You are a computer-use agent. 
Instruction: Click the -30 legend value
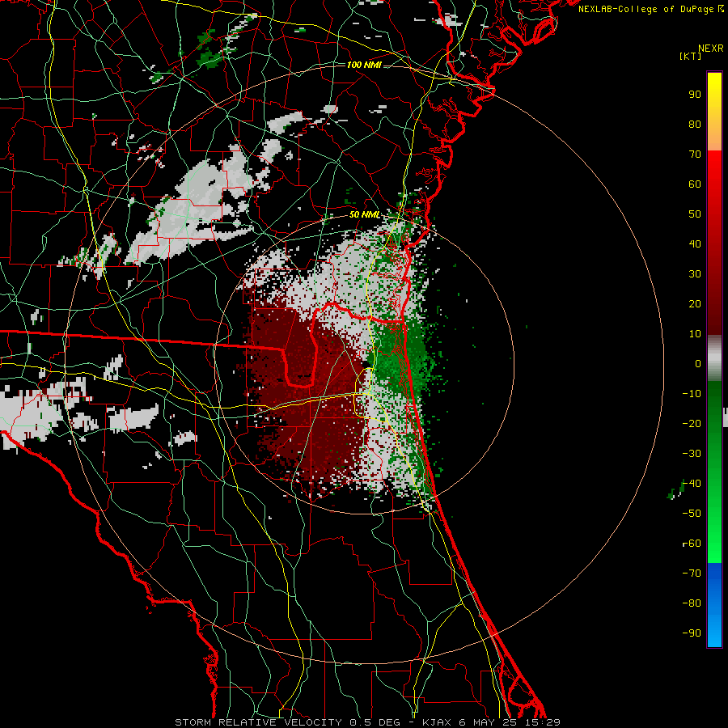point(692,454)
